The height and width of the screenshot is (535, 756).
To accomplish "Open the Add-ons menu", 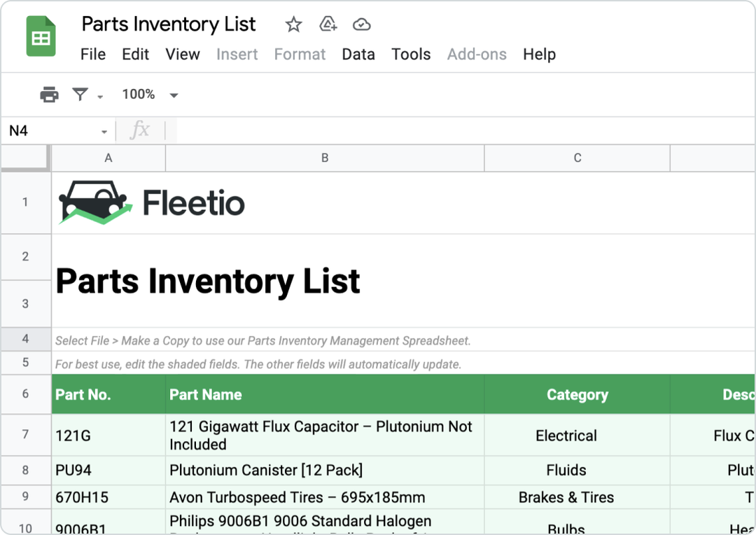I will tap(477, 54).
